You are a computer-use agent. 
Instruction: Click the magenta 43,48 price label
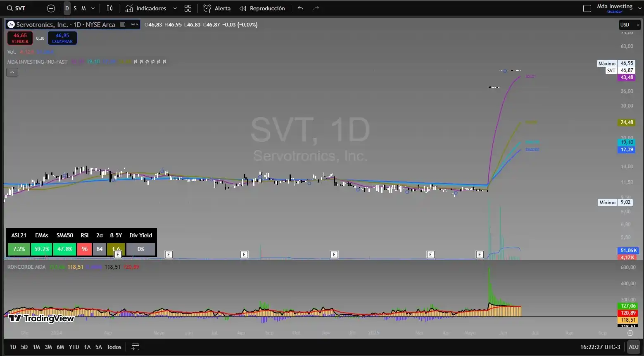pyautogui.click(x=627, y=77)
